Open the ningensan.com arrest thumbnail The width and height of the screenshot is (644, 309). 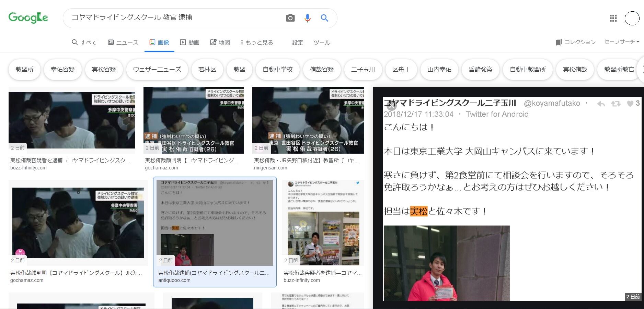pyautogui.click(x=308, y=120)
